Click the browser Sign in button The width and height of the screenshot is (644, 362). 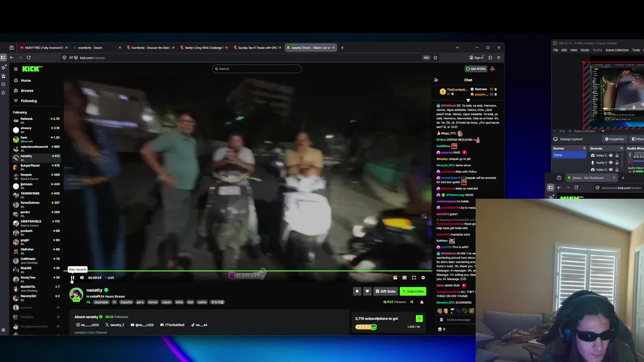[x=476, y=57]
